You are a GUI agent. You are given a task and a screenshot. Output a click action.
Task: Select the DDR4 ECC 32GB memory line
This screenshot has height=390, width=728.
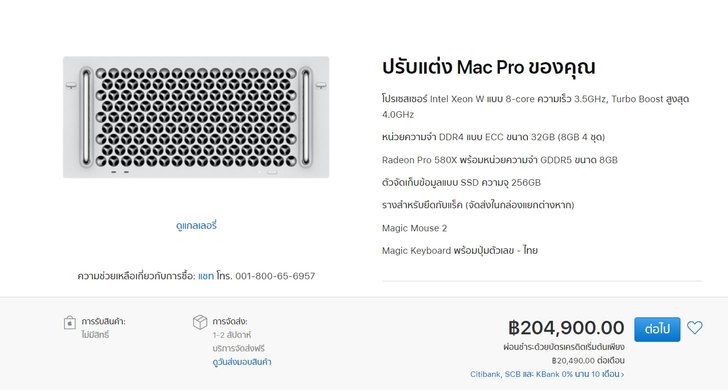(493, 137)
